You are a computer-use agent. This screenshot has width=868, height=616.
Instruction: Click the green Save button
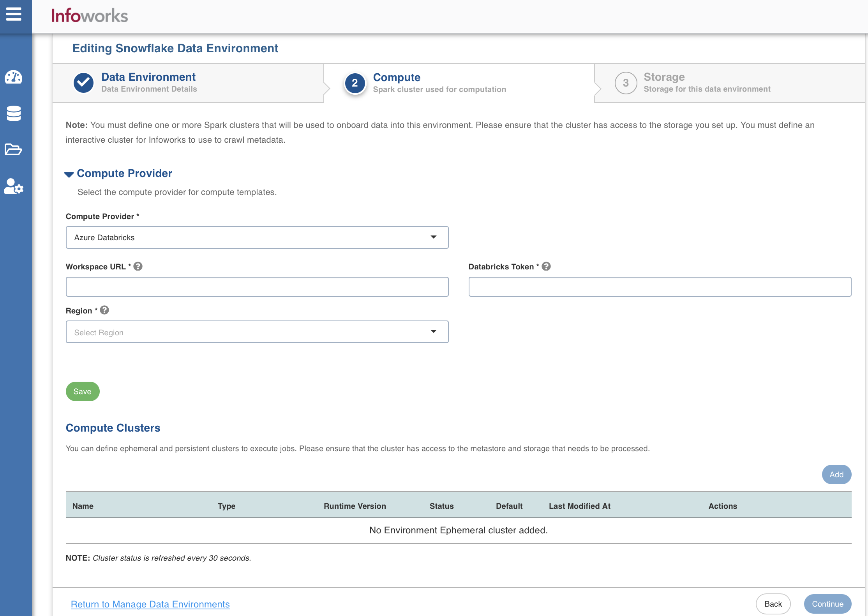tap(83, 391)
